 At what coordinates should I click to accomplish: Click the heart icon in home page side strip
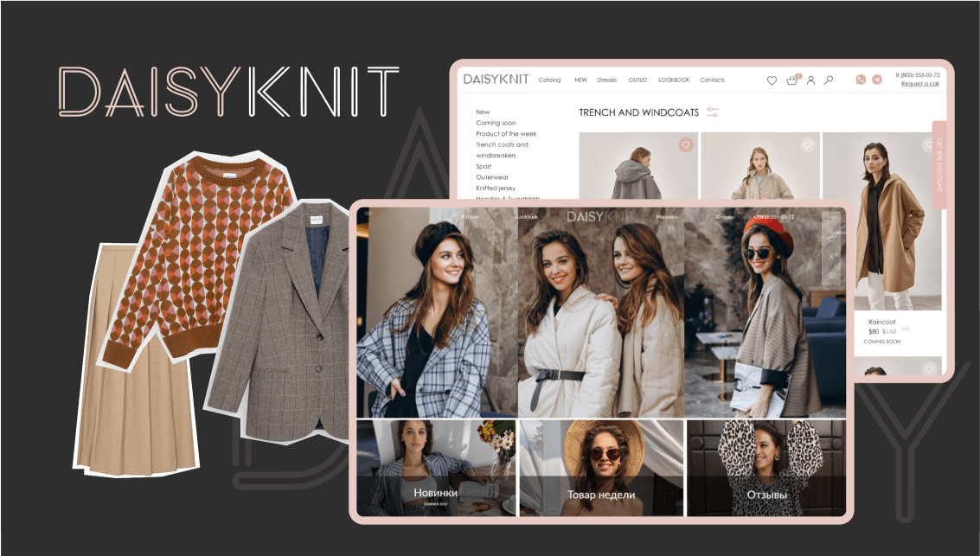point(831,220)
